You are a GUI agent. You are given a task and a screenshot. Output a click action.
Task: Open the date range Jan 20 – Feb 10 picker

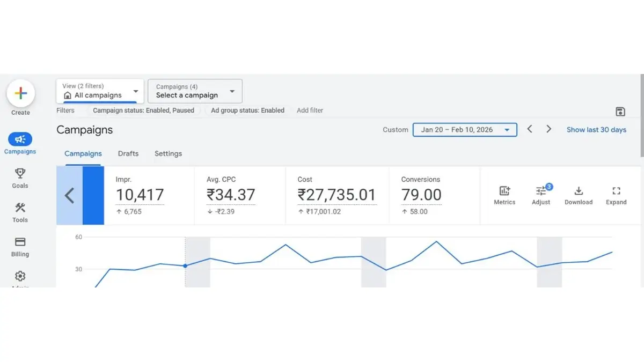tap(465, 130)
